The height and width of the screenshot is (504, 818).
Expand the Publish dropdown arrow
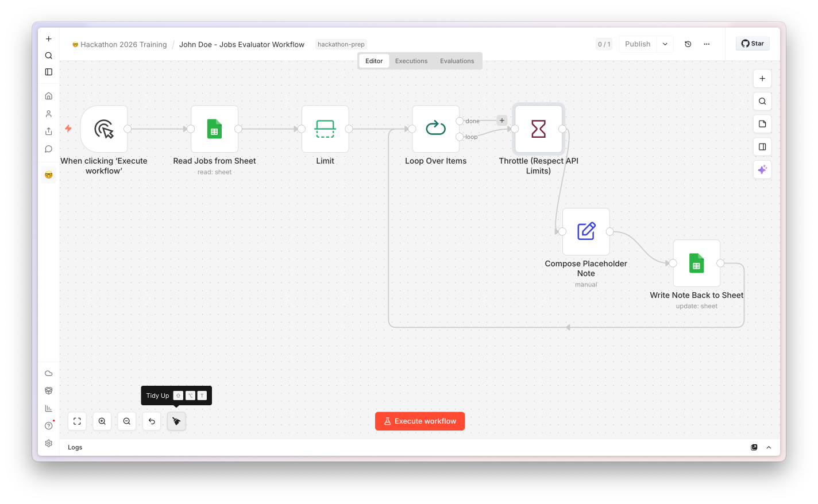[x=665, y=44]
